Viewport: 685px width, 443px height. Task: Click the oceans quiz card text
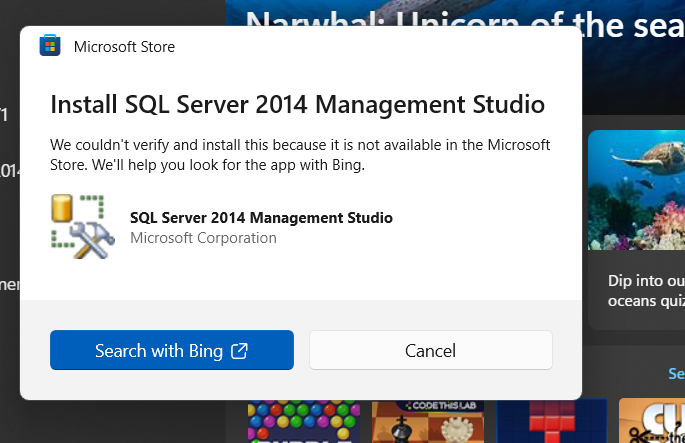pyautogui.click(x=645, y=291)
